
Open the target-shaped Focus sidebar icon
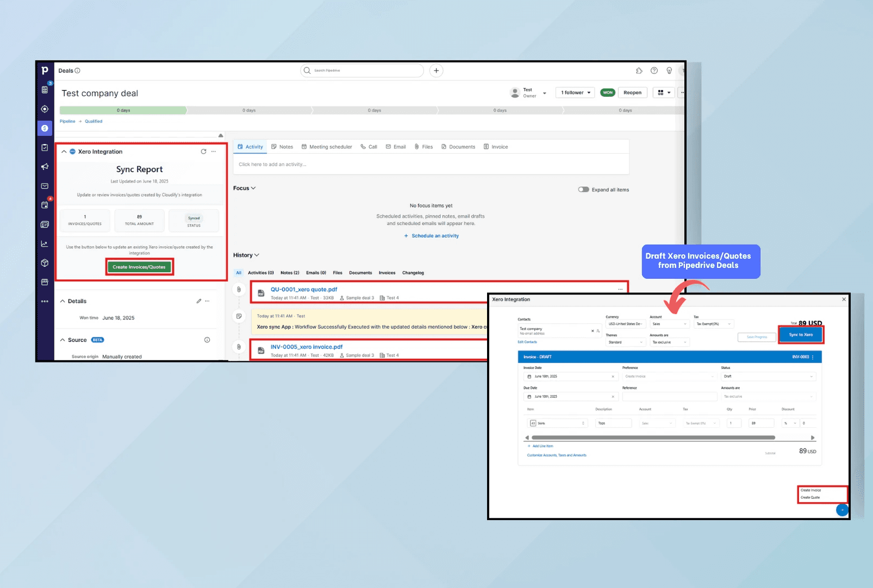coord(45,109)
